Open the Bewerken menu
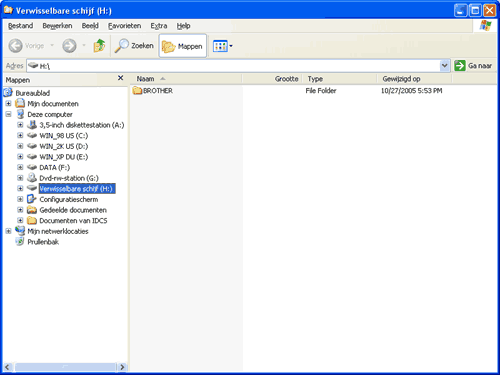This screenshot has width=500, height=375. point(57,26)
